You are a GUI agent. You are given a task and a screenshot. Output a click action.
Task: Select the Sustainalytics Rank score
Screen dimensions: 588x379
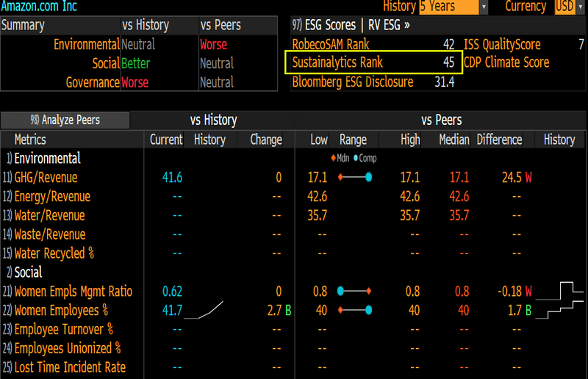(x=375, y=62)
